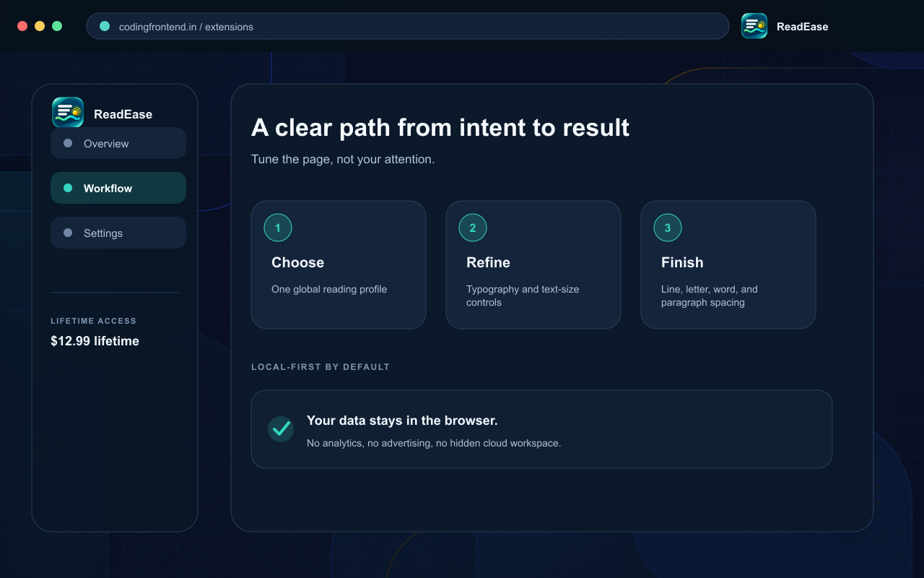Open the Overview section
The image size is (924, 578).
point(118,143)
